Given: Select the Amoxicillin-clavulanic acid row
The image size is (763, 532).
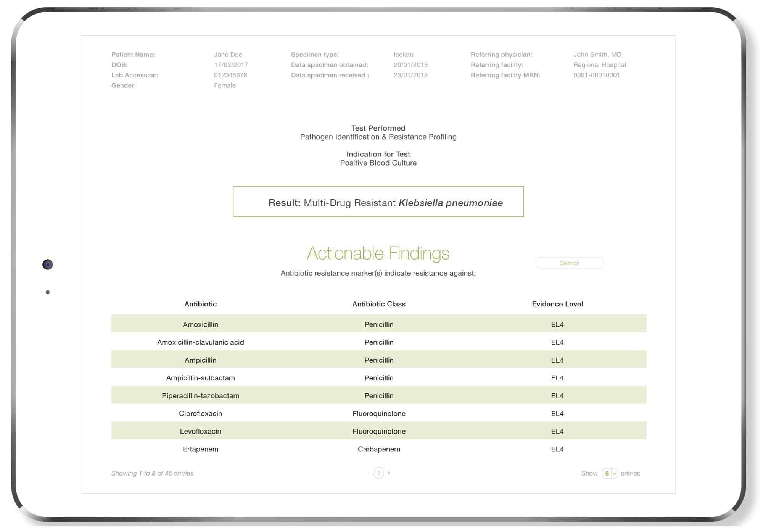Looking at the screenshot, I should (x=200, y=342).
